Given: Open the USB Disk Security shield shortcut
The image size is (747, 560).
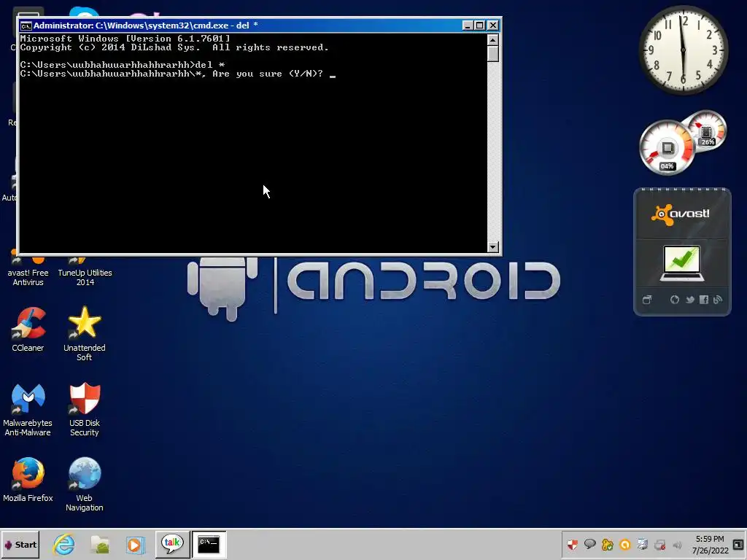Looking at the screenshot, I should point(85,410).
